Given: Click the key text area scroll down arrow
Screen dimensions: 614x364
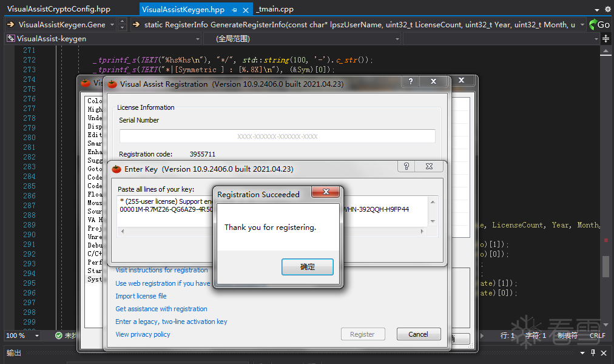Looking at the screenshot, I should click(x=433, y=221).
